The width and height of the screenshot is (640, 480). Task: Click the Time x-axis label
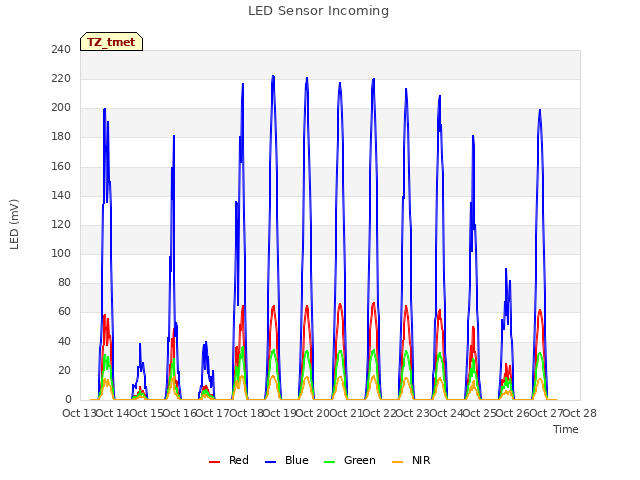coord(566,429)
